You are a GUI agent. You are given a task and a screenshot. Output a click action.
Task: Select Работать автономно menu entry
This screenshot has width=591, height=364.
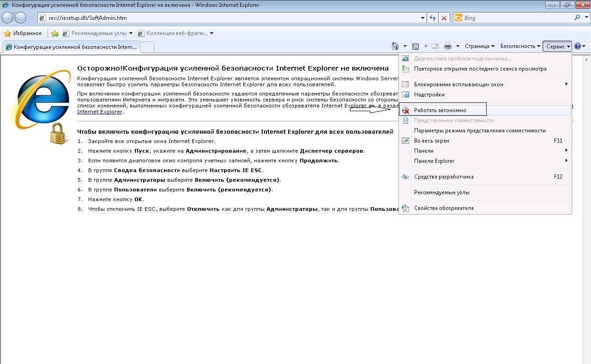click(485, 110)
